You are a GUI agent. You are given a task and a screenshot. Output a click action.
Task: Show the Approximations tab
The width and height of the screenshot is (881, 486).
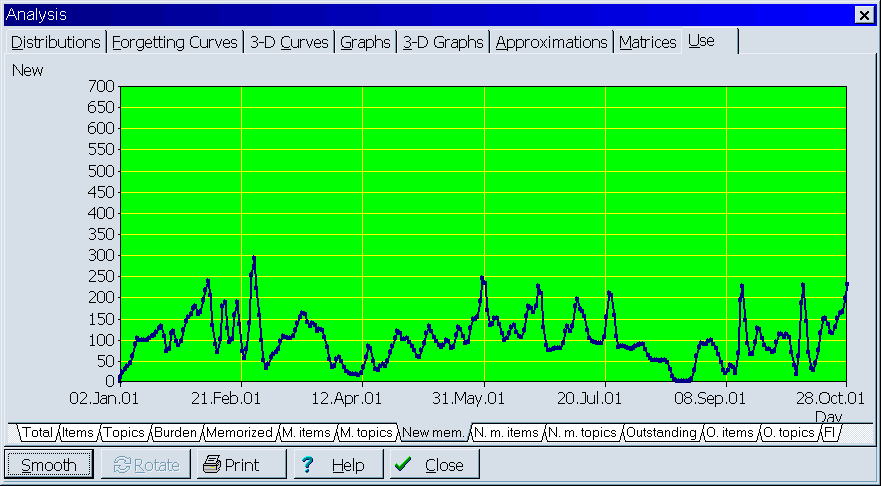[x=552, y=42]
